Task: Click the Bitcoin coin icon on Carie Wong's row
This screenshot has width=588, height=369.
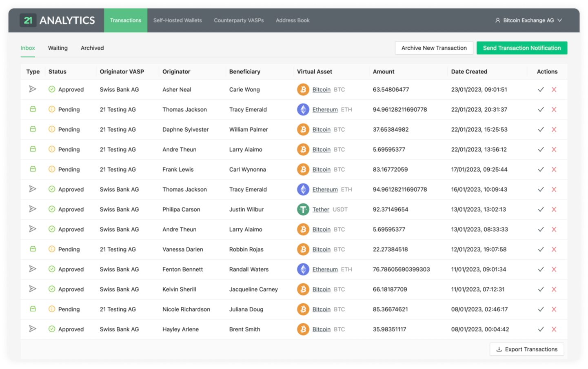Action: [x=303, y=89]
